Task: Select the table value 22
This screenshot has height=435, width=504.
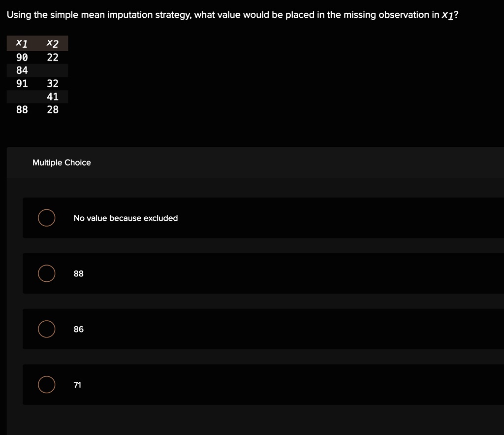Action: point(53,57)
